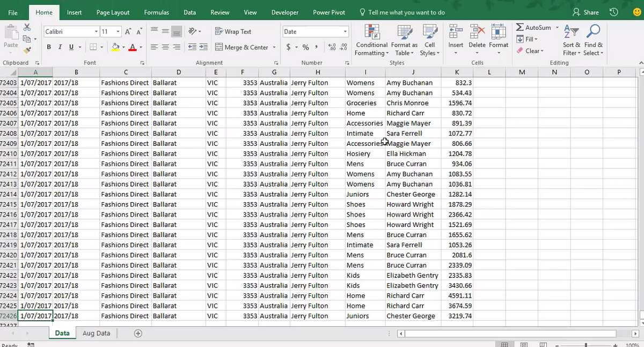Toggle bold formatting
This screenshot has width=644, height=347.
tap(48, 47)
